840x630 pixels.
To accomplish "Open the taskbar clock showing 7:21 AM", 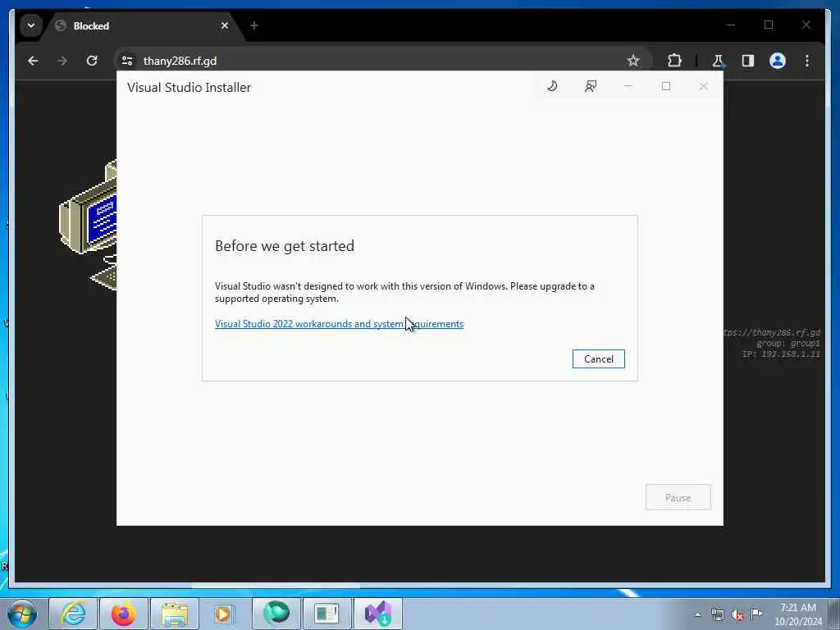I will point(798,614).
